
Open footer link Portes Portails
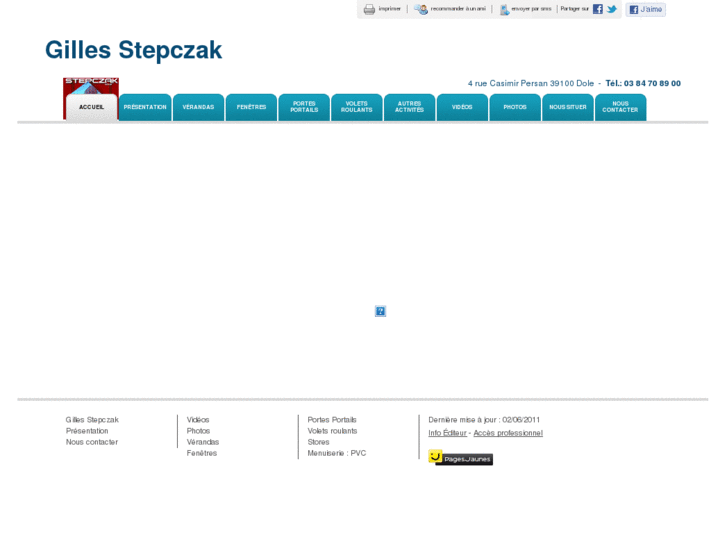click(332, 420)
